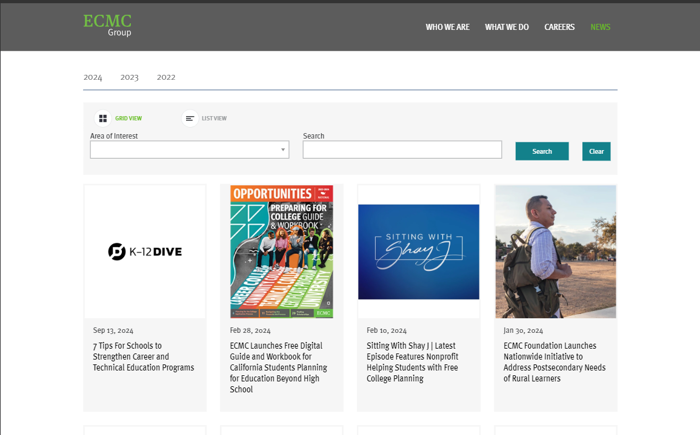Open the What We Do menu
This screenshot has width=700, height=435.
click(507, 27)
